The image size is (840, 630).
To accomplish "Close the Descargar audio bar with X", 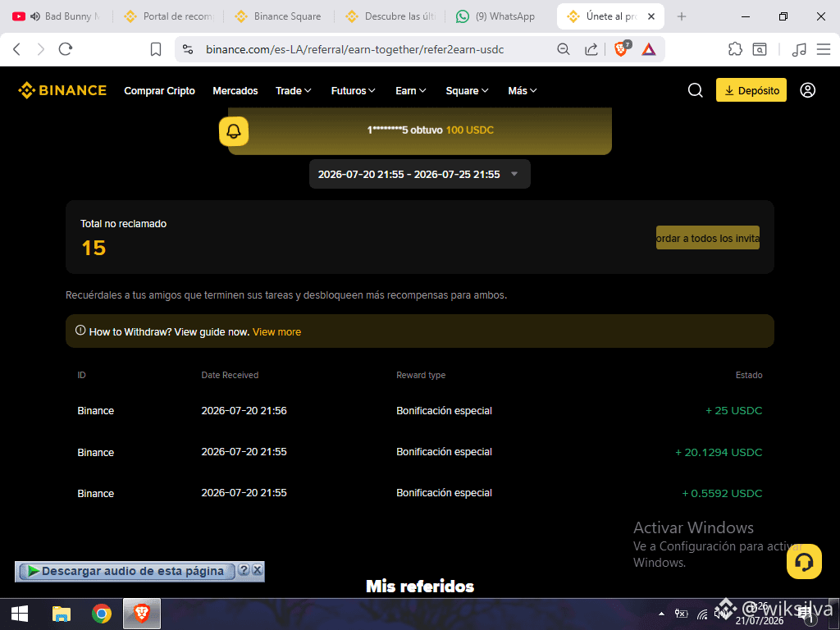I will (258, 570).
